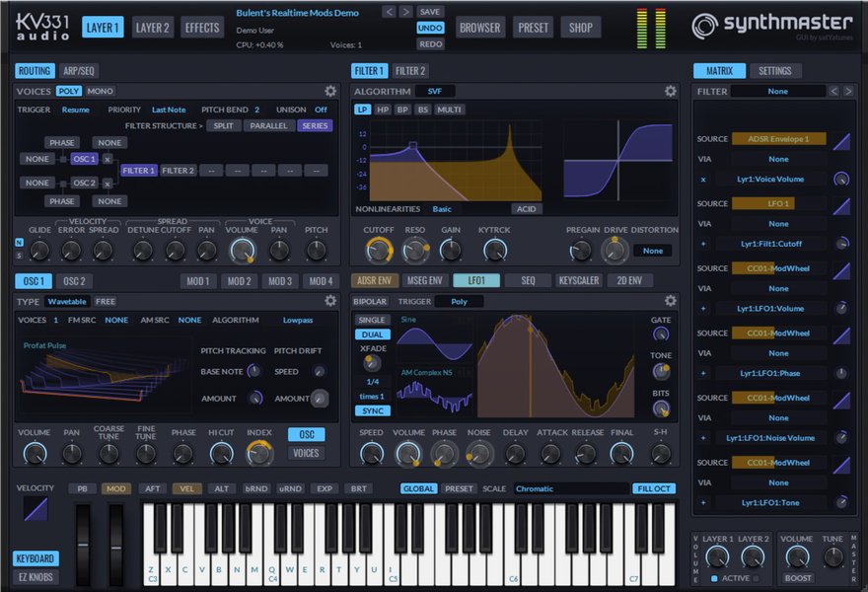Open the LFO1 panel settings gear
Image resolution: width=868 pixels, height=592 pixels.
670,301
